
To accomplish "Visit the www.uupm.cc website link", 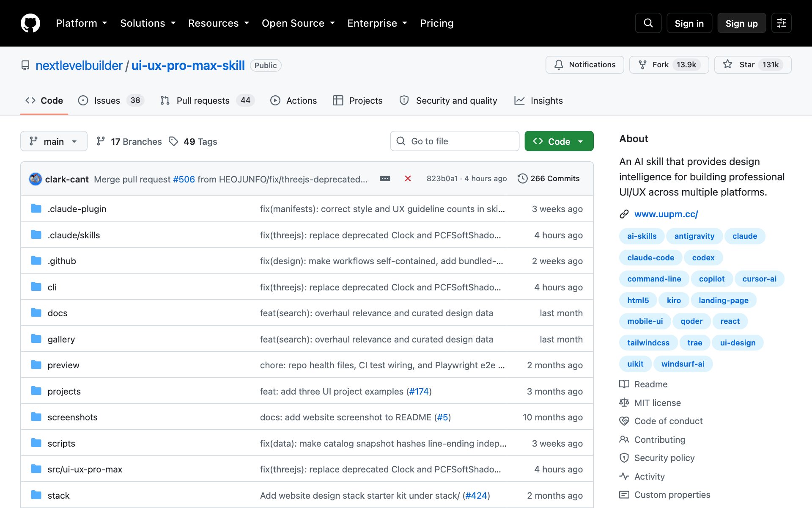I will pos(666,214).
